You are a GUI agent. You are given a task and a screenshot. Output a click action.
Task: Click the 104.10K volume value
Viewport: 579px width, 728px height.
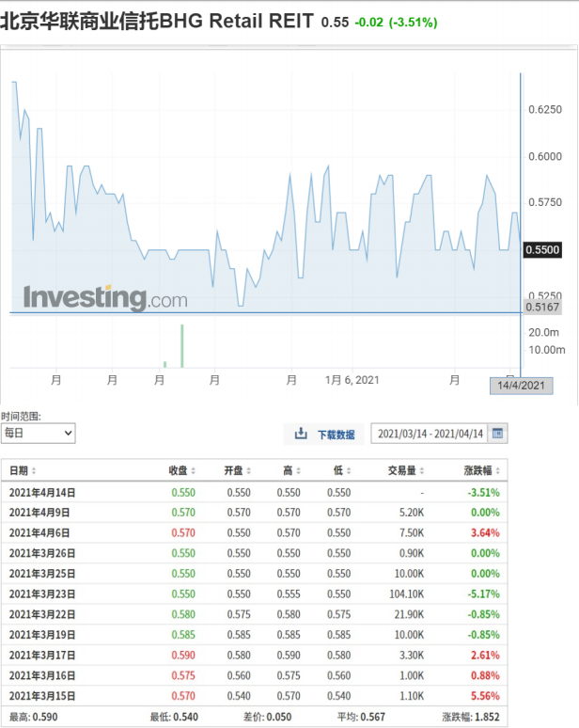[x=406, y=594]
